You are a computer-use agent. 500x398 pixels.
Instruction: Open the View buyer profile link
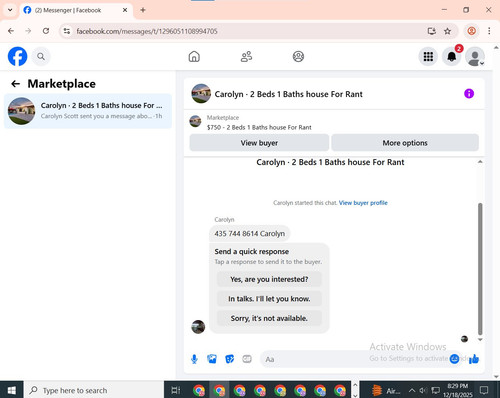point(363,203)
